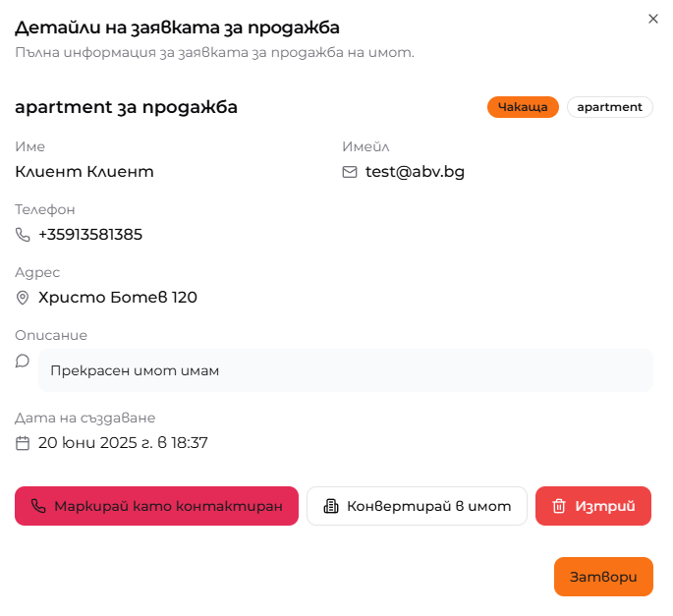The height and width of the screenshot is (616, 673).
Task: Click the phone number +35913581385
Action: [x=90, y=235]
